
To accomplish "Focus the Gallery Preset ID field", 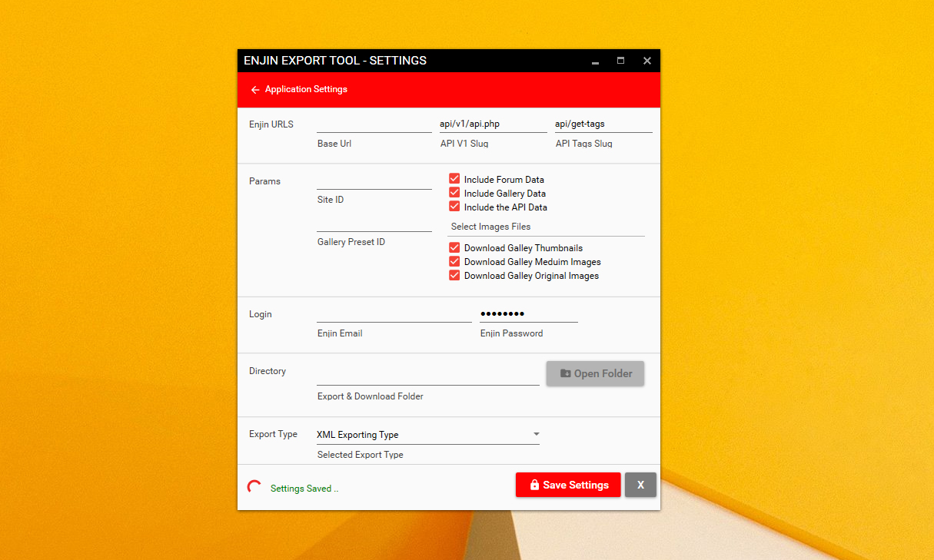I will (374, 223).
